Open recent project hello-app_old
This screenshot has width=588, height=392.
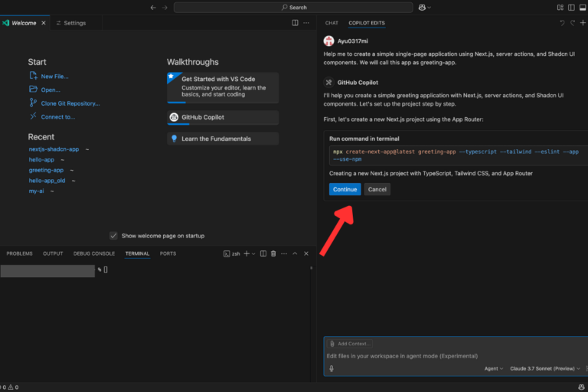47,181
